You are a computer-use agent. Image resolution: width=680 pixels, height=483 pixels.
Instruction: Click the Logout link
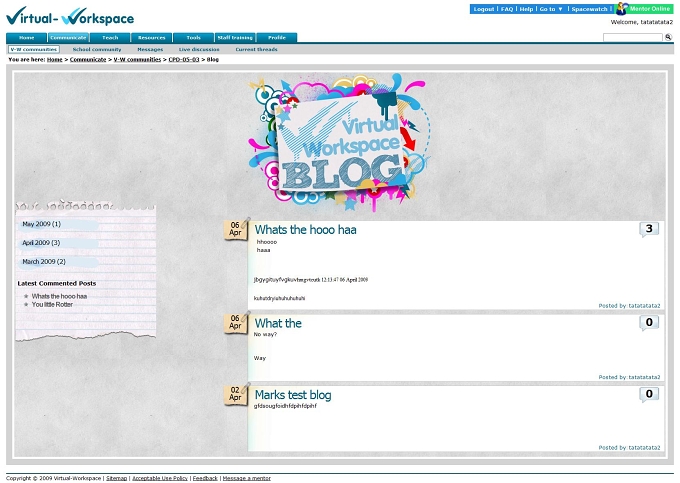click(484, 9)
